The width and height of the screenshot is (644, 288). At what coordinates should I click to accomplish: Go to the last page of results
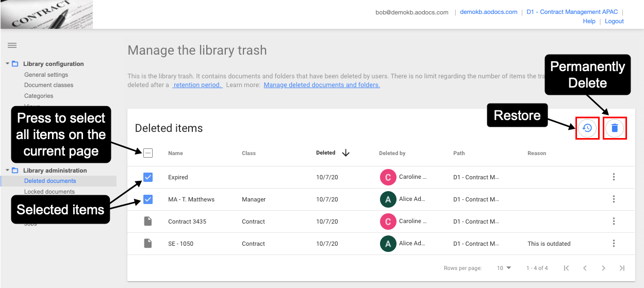(x=622, y=268)
